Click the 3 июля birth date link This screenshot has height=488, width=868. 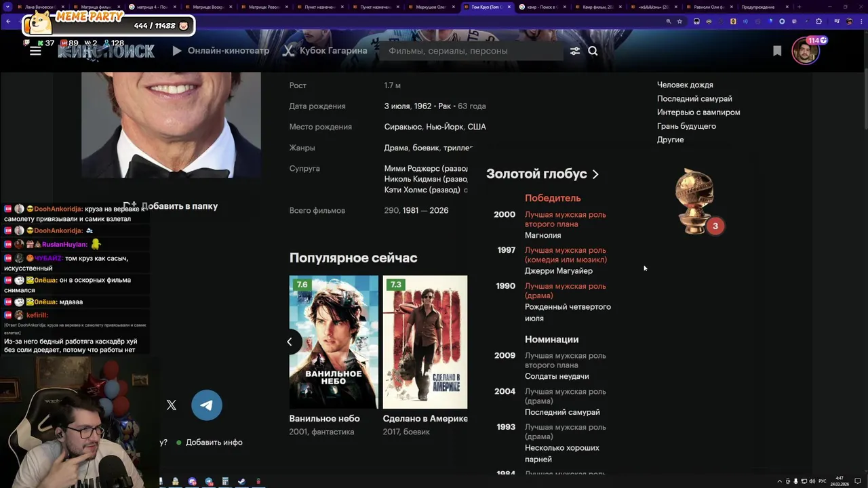pyautogui.click(x=397, y=106)
